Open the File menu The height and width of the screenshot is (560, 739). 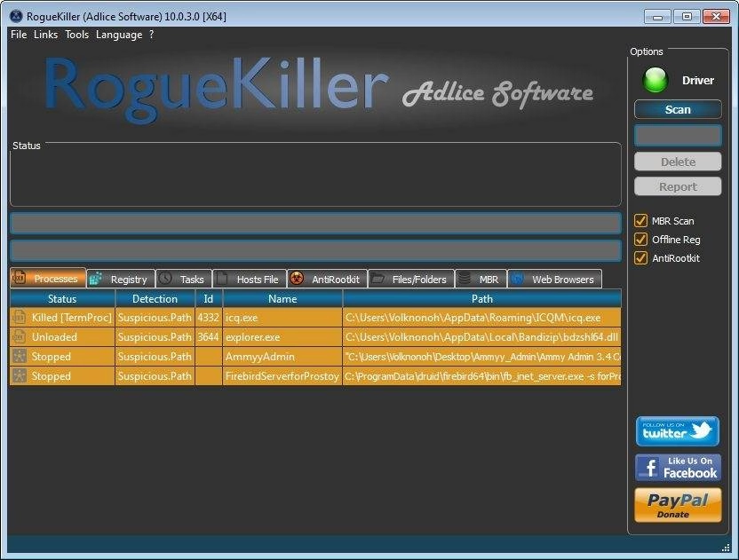pyautogui.click(x=19, y=35)
